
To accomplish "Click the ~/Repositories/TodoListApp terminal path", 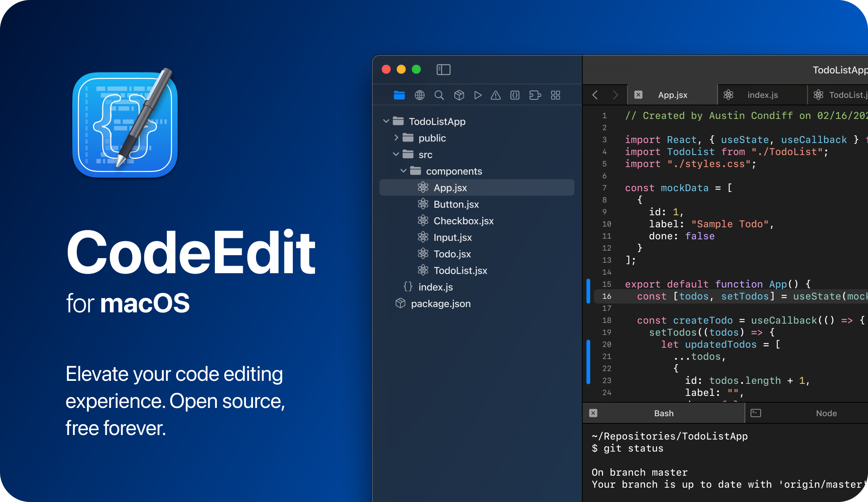I will 670,436.
